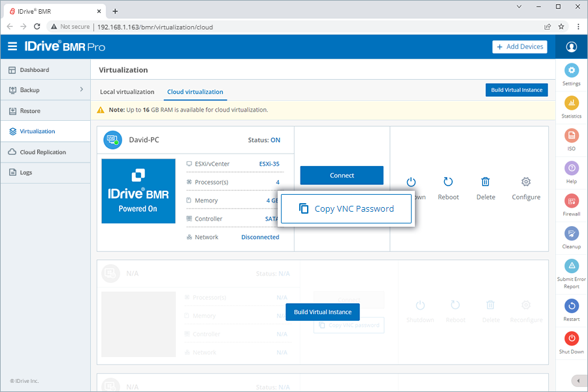
Task: Switch to the Local virtualization tab
Action: [127, 92]
